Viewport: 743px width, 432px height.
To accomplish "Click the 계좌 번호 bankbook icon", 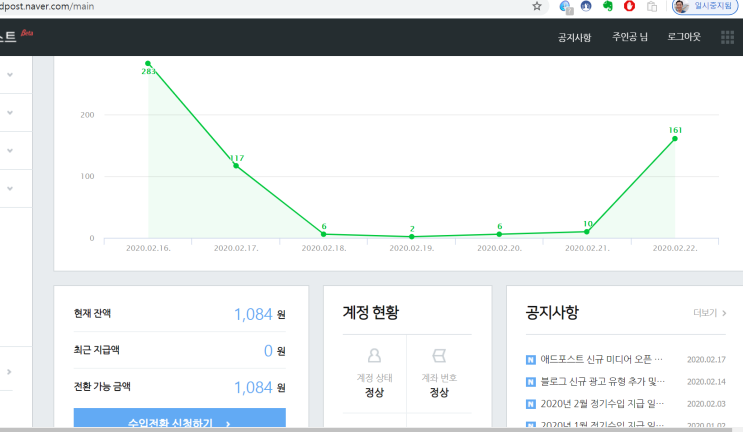I will pyautogui.click(x=439, y=355).
